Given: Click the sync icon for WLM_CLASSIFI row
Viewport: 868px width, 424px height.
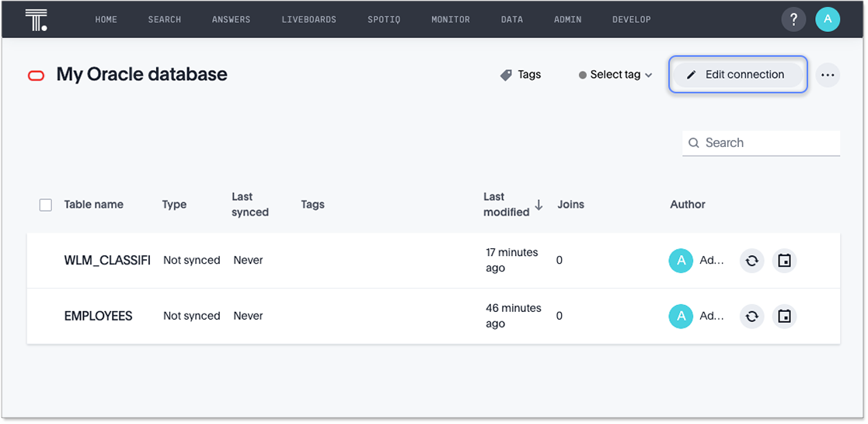Looking at the screenshot, I should (751, 261).
